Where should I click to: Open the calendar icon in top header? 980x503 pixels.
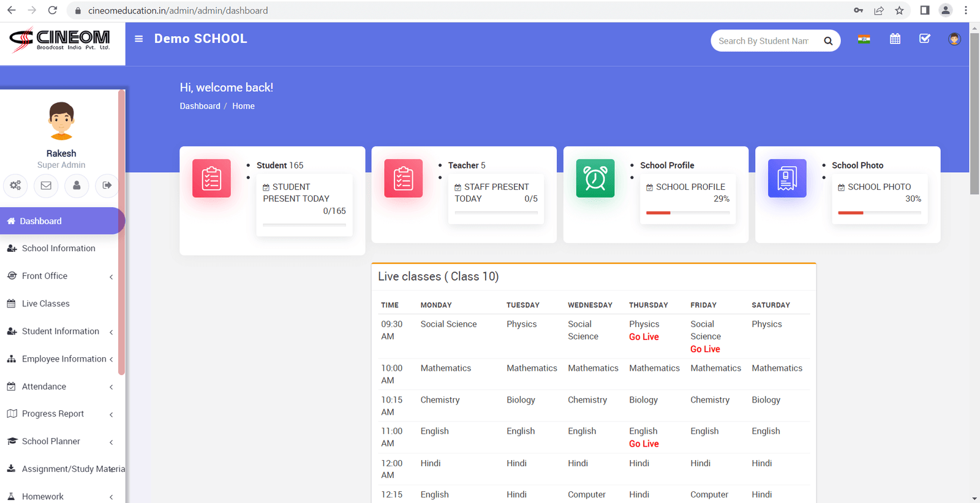coord(895,39)
